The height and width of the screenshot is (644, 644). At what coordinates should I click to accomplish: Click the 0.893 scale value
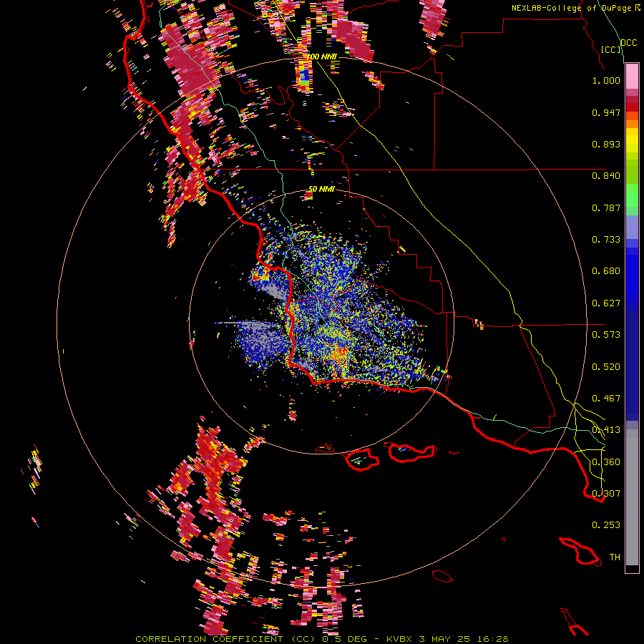[606, 144]
